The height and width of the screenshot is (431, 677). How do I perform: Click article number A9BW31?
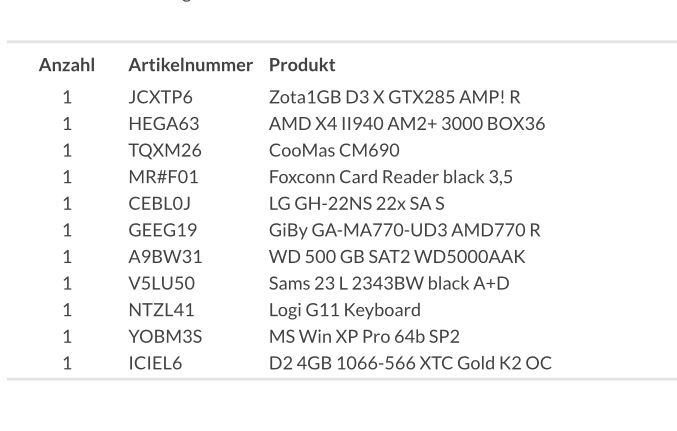pyautogui.click(x=165, y=257)
